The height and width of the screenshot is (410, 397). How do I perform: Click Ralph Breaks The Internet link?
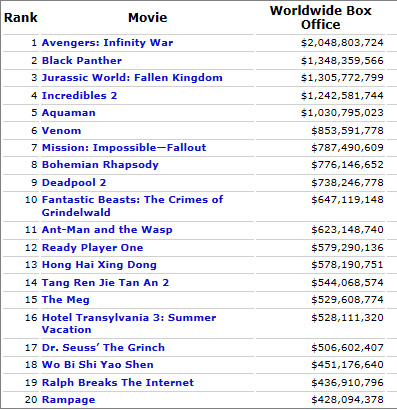coord(118,382)
